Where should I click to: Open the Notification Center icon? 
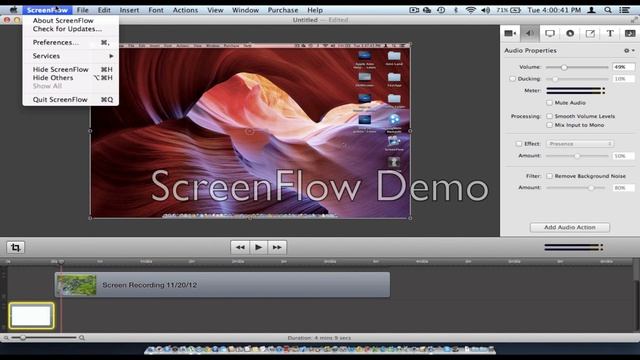pos(624,10)
